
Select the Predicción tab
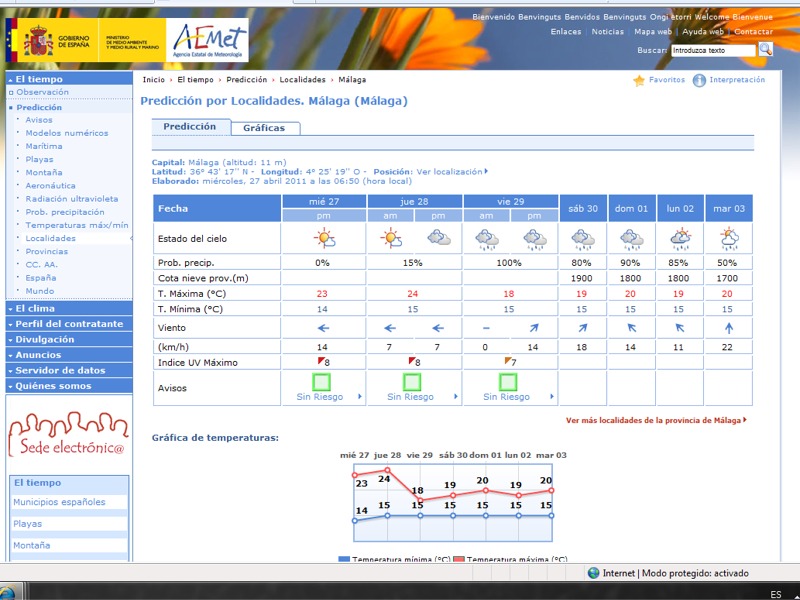[x=190, y=127]
